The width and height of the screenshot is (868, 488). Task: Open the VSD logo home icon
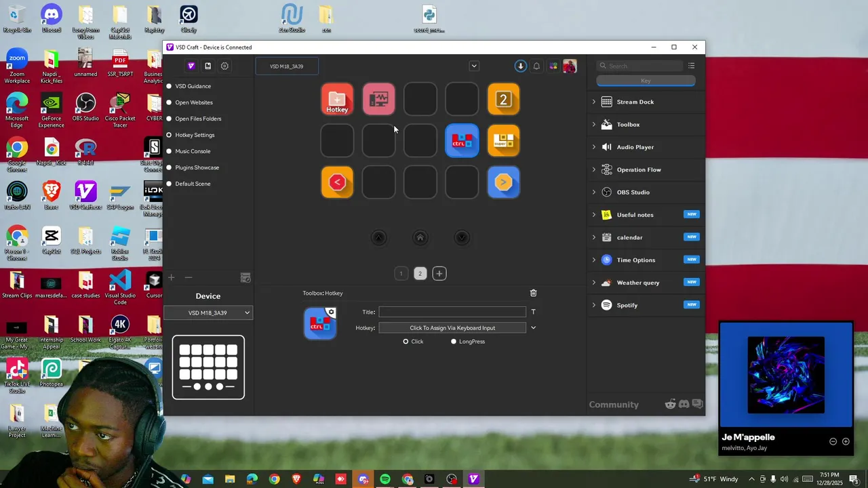pyautogui.click(x=191, y=66)
